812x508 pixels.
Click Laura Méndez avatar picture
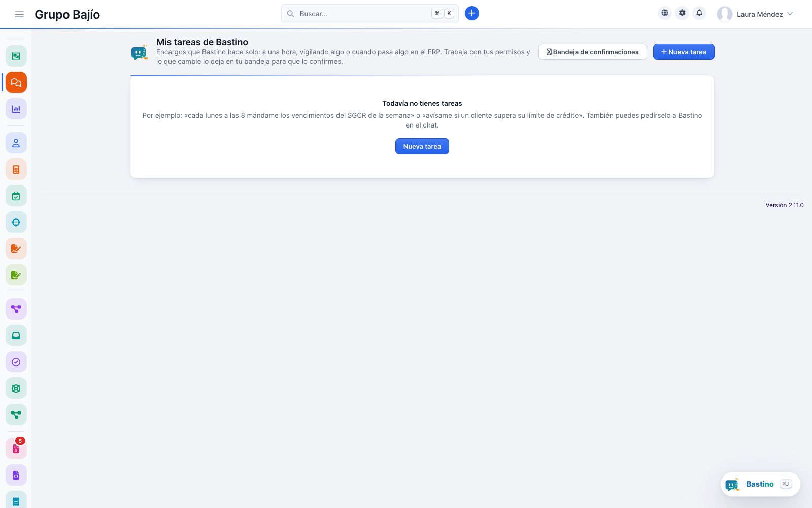tap(725, 14)
